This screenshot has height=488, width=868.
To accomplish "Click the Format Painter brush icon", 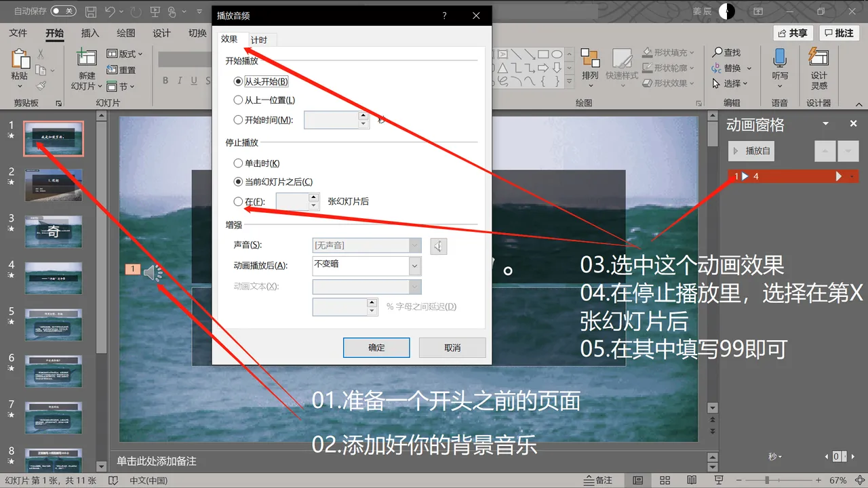I will pyautogui.click(x=41, y=86).
